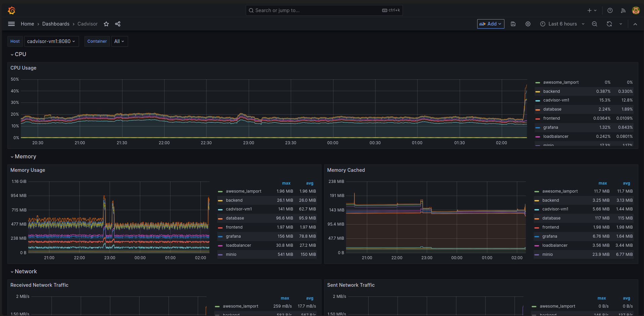Screen dimensions: 644x316
Task: Open Received Network Traffic panel title
Action: coord(39,285)
